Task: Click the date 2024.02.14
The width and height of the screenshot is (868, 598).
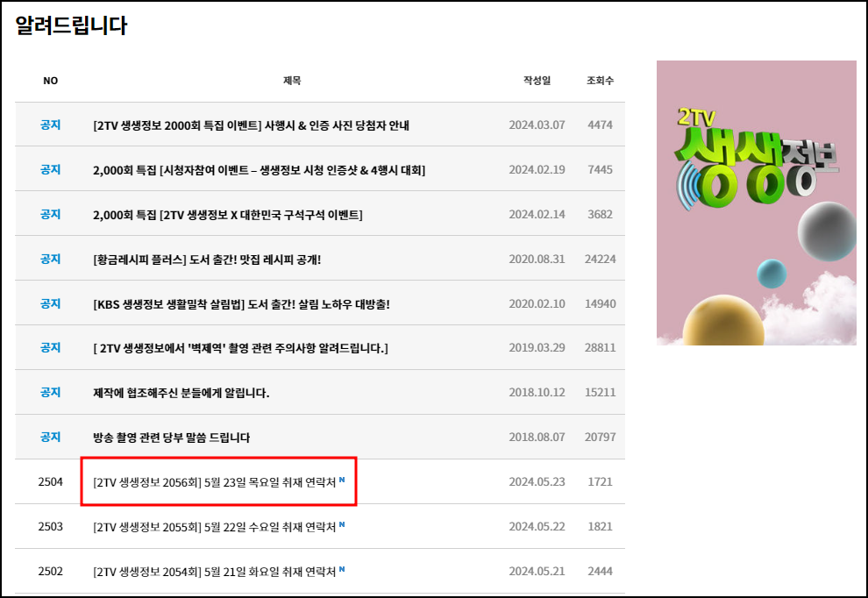Action: click(537, 215)
